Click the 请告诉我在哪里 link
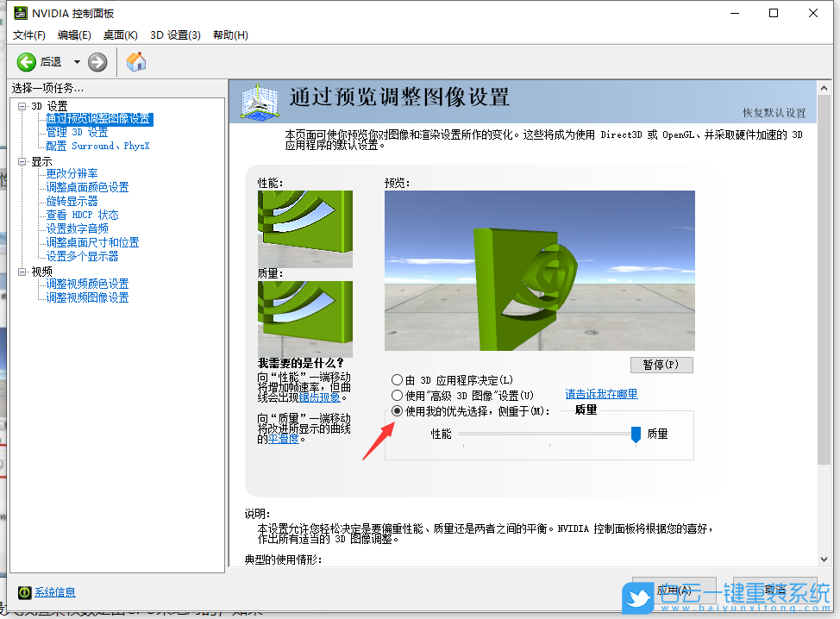 (600, 394)
